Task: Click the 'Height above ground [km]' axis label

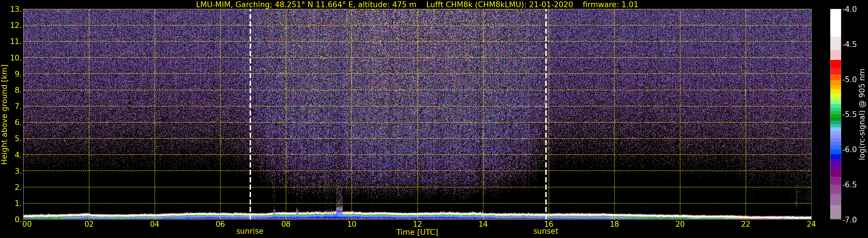Action: [x=4, y=115]
